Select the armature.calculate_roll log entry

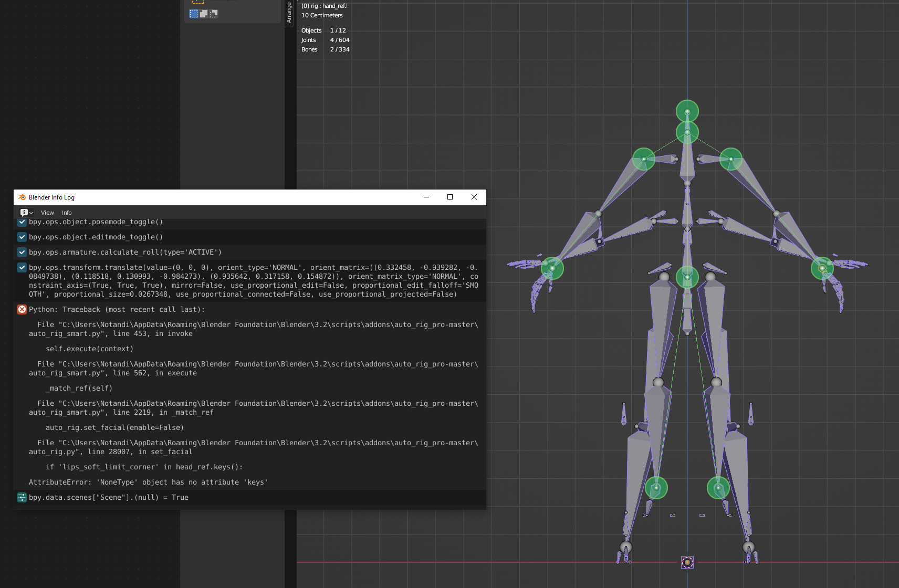click(x=250, y=252)
